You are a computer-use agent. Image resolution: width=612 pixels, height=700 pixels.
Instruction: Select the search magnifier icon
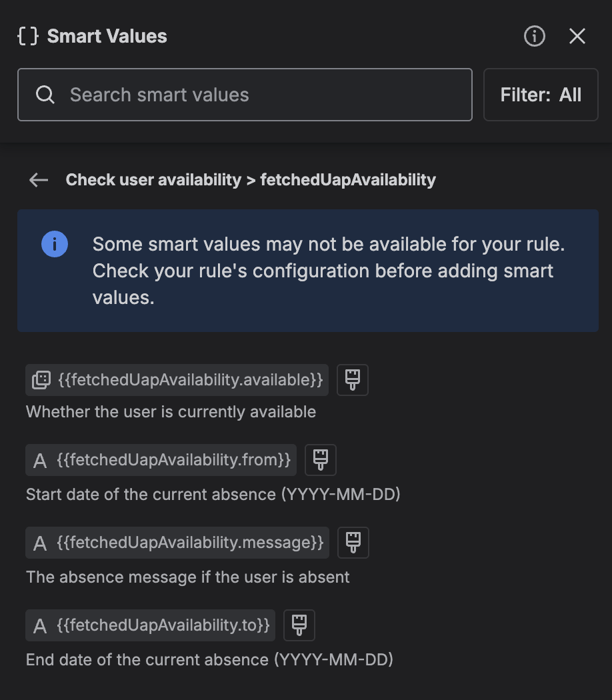click(x=45, y=95)
